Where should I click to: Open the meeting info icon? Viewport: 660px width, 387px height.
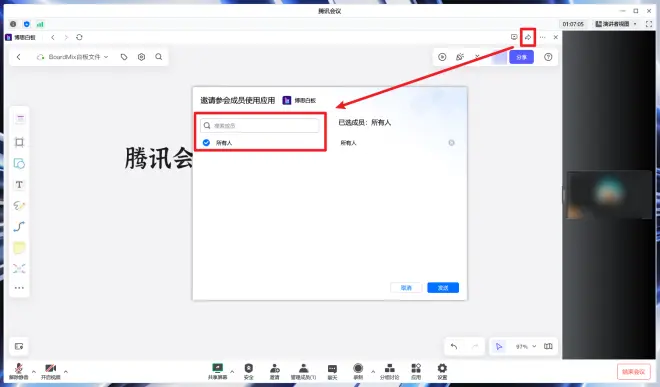click(13, 24)
